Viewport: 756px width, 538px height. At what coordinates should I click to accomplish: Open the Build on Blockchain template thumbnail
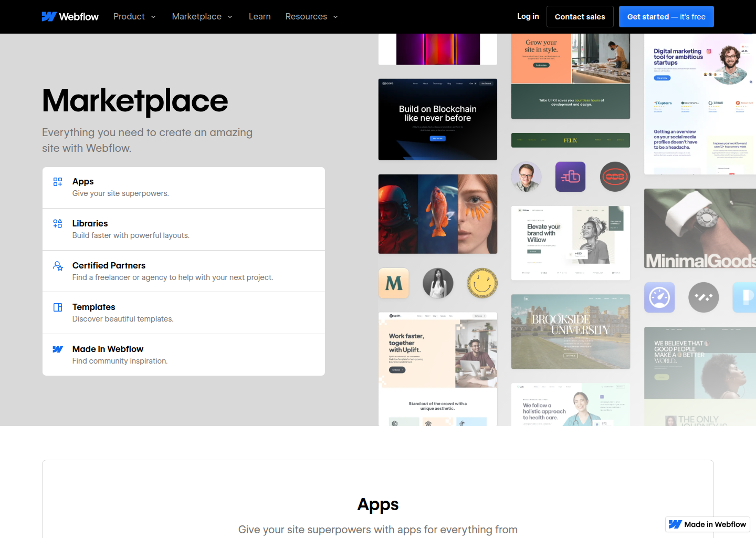pos(437,119)
